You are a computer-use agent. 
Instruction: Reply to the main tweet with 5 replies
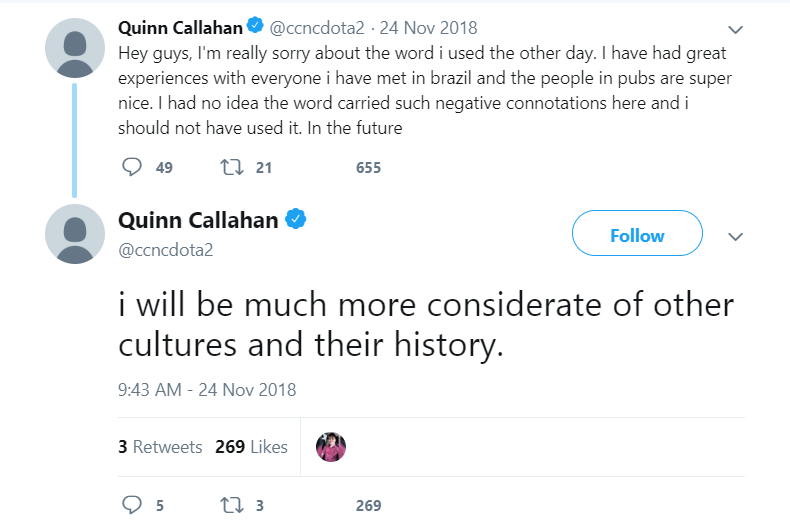132,505
